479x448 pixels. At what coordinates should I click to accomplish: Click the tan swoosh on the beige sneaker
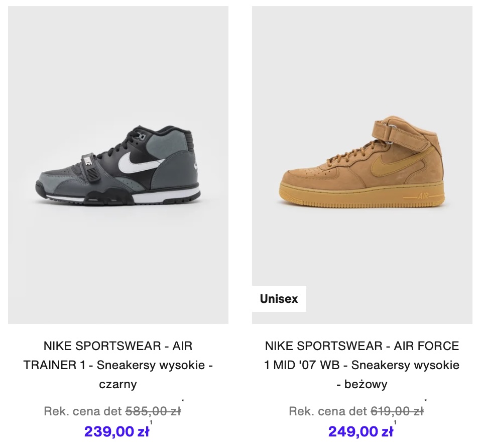tap(394, 161)
